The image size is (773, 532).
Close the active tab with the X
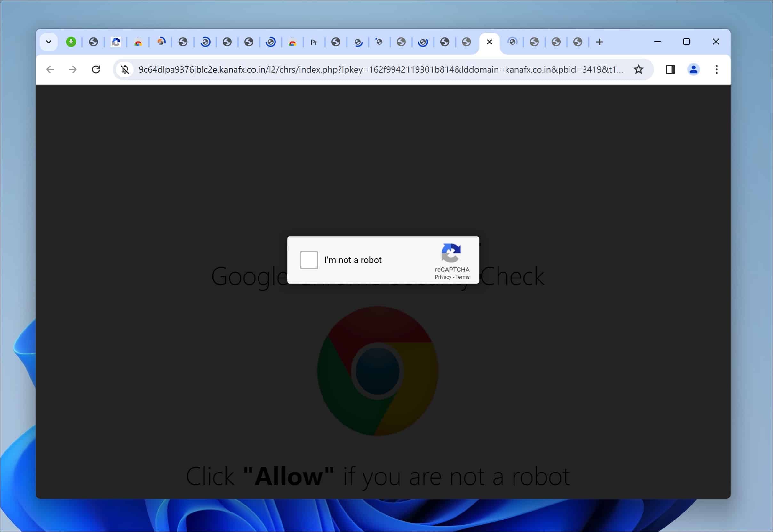point(490,42)
